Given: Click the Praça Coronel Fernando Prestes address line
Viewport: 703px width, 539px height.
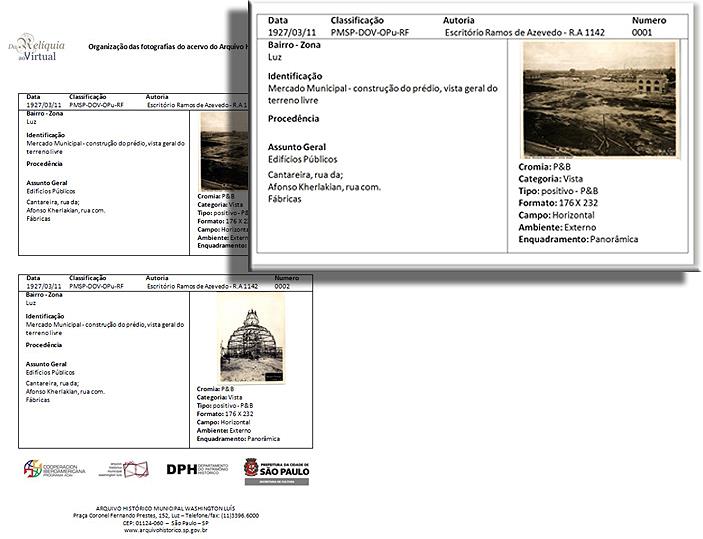Looking at the screenshot, I should 166,515.
